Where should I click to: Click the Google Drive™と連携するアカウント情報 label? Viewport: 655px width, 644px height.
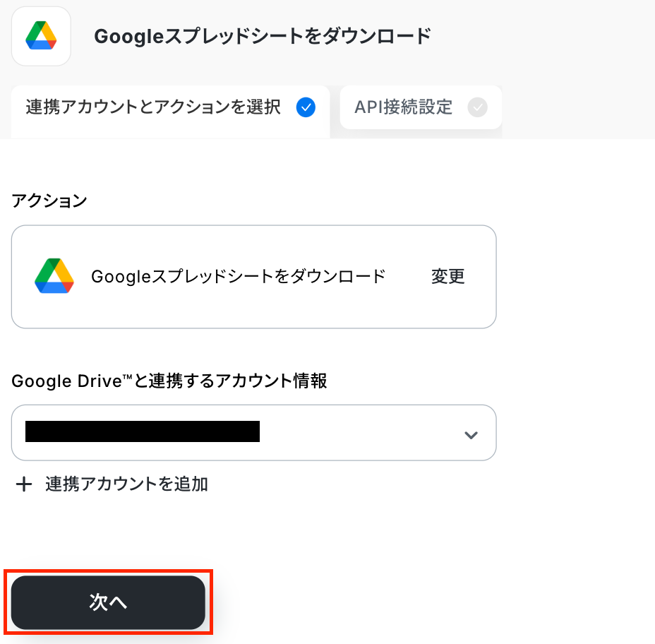click(169, 381)
